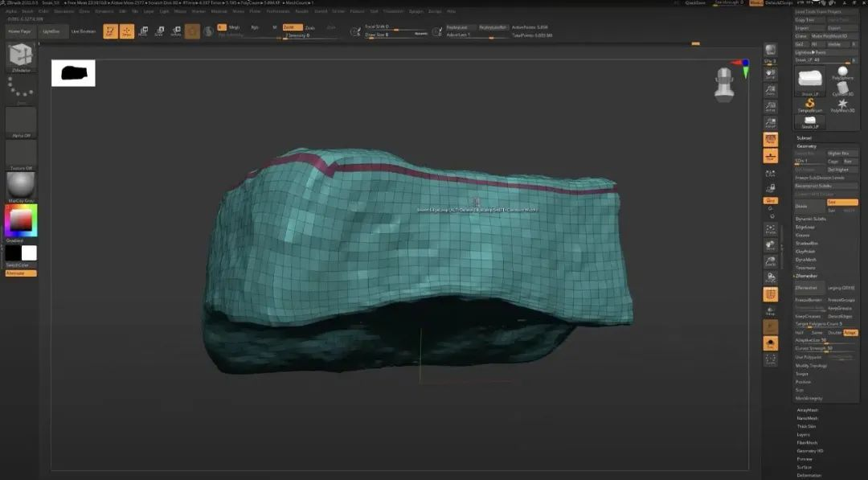Open the Dots stroke type selector
The height and width of the screenshot is (480, 868).
click(21, 90)
